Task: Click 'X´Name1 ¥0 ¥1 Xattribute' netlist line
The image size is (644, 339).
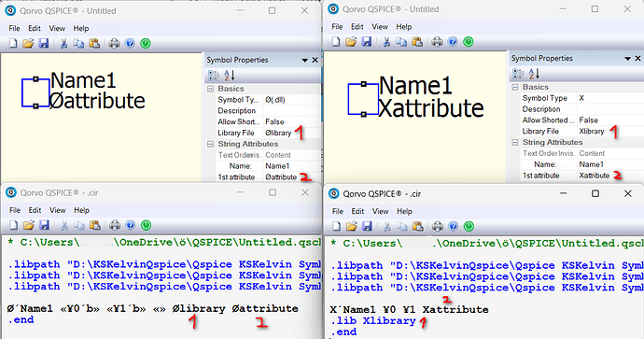Action: (x=409, y=310)
